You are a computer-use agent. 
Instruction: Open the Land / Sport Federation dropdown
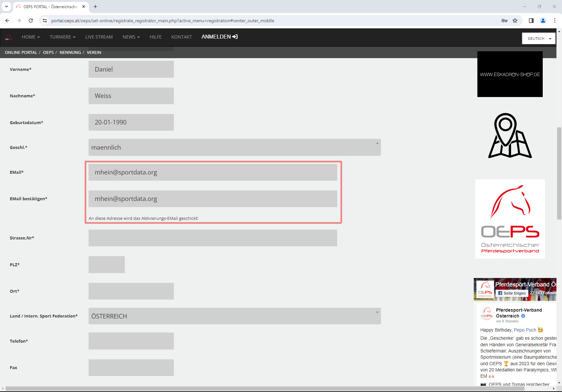[x=234, y=316]
